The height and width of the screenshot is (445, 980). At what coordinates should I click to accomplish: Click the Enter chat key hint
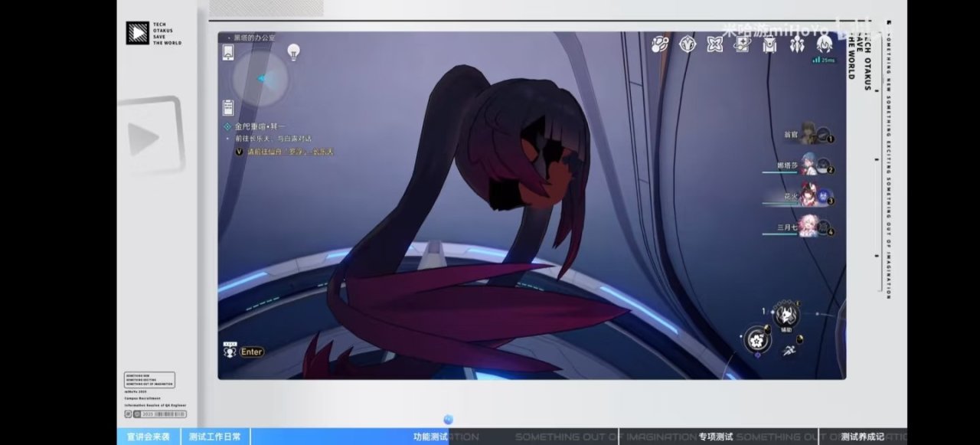click(252, 352)
